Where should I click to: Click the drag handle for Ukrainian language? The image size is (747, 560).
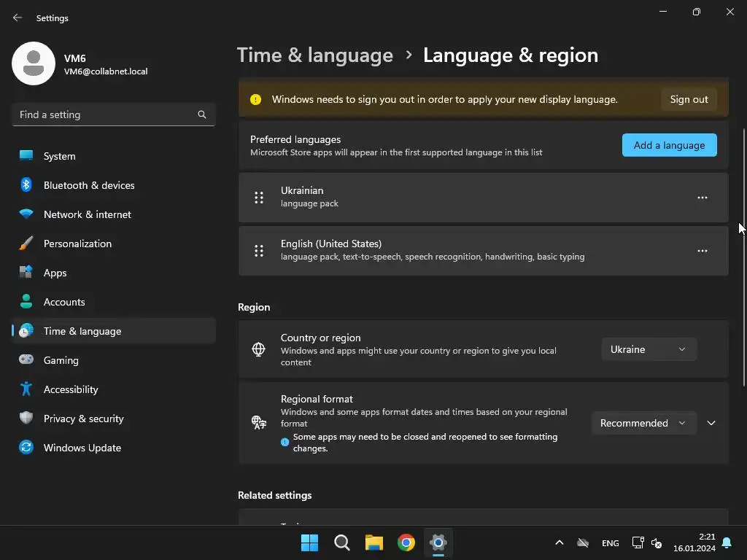[x=259, y=198]
